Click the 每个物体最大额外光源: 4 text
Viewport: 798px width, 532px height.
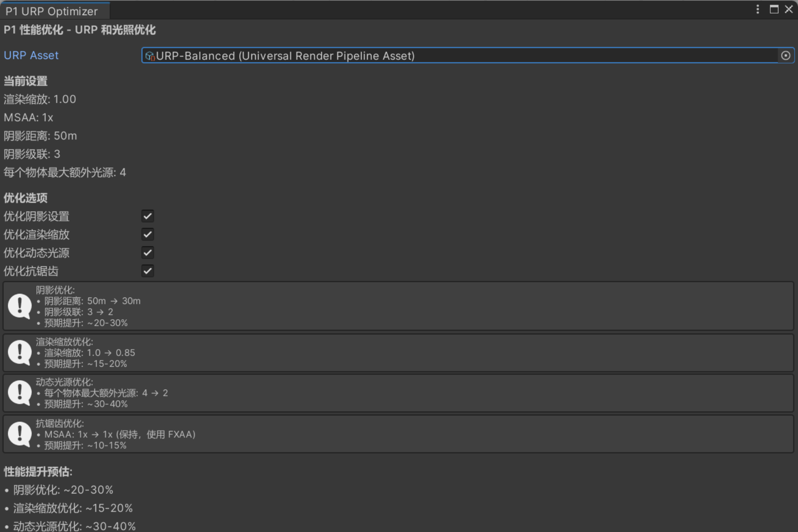pyautogui.click(x=65, y=173)
